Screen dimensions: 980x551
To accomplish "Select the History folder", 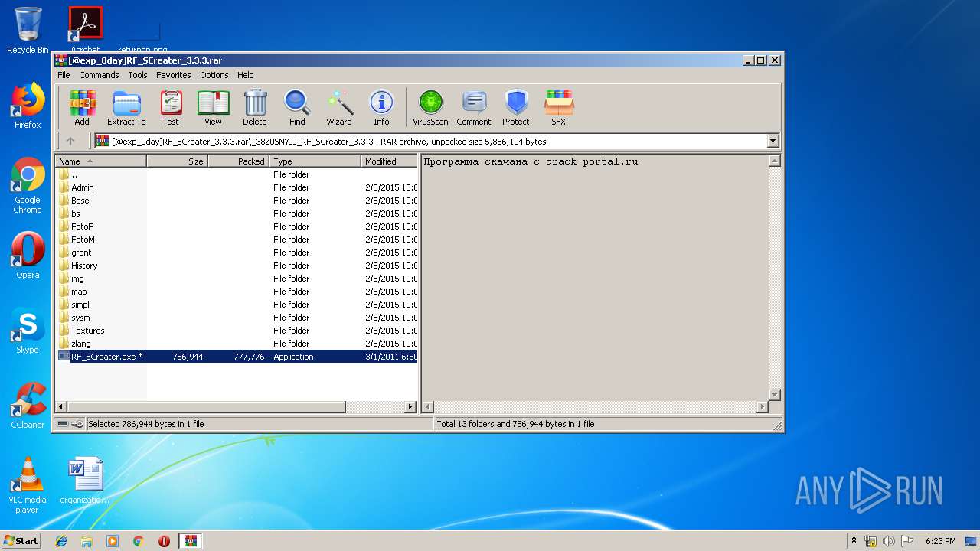I will (x=237, y=266).
